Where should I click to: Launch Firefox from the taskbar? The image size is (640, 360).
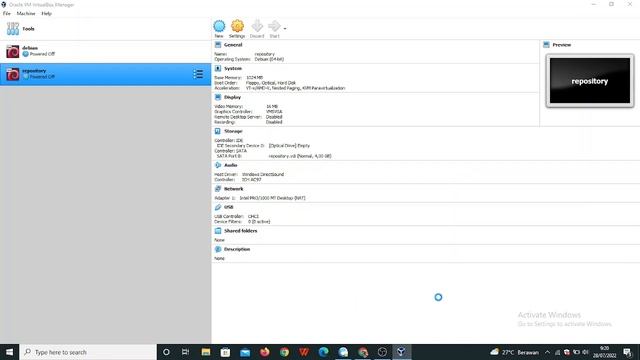click(x=264, y=352)
